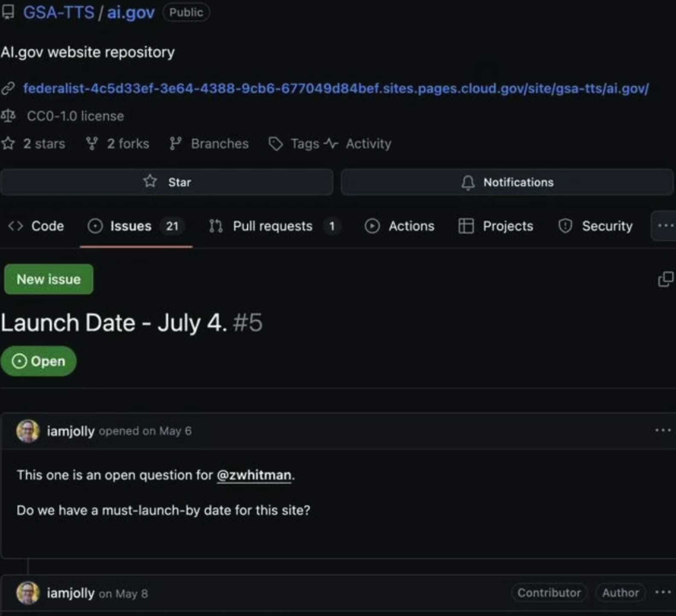Open the options menu on the May 6 comment
This screenshot has height=616, width=676.
(663, 430)
